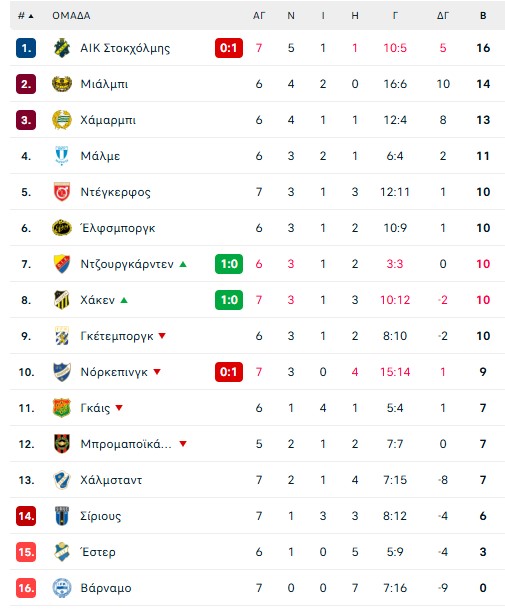This screenshot has height=613, width=505.
Task: Open the green 1:0 badge next to Χάκεν
Action: tap(229, 300)
